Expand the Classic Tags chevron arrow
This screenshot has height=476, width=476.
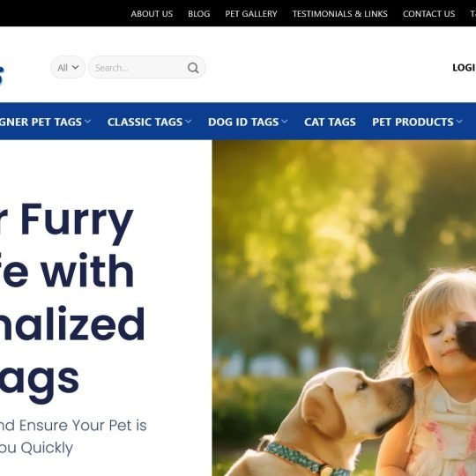click(x=189, y=122)
